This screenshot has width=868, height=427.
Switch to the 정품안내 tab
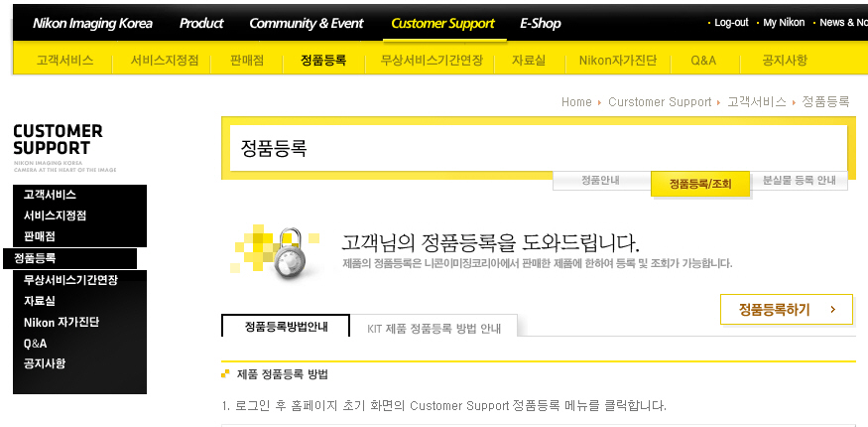click(x=601, y=181)
